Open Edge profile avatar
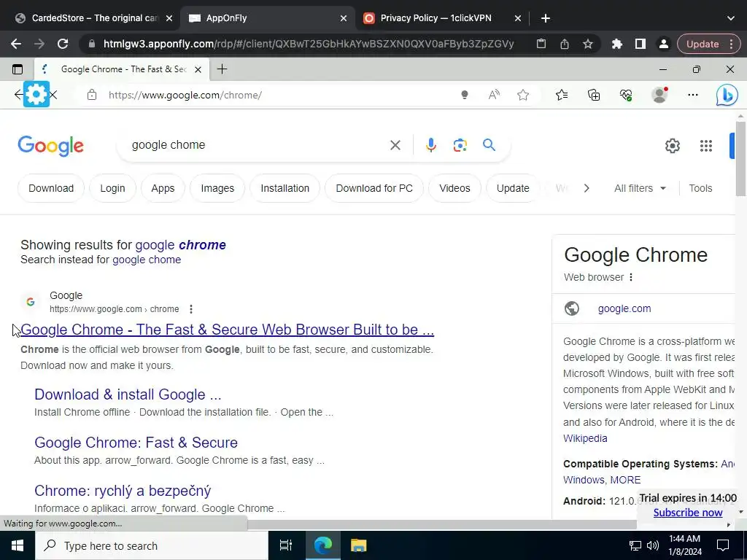The image size is (747, 560). pos(659,95)
